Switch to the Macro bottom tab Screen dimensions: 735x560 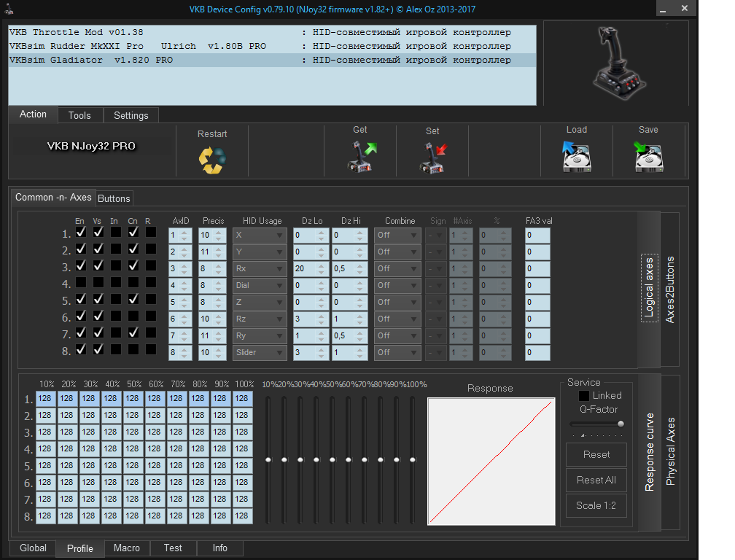tap(127, 548)
